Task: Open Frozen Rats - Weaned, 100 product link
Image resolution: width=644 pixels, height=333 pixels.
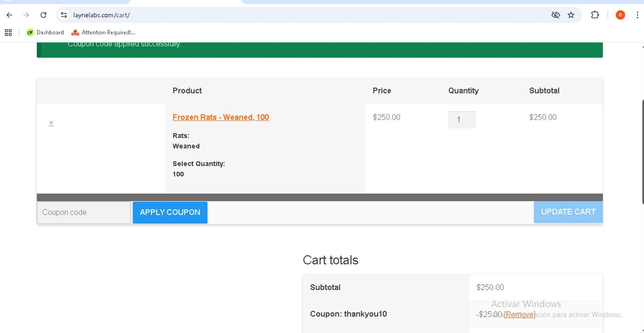Action: [x=221, y=117]
